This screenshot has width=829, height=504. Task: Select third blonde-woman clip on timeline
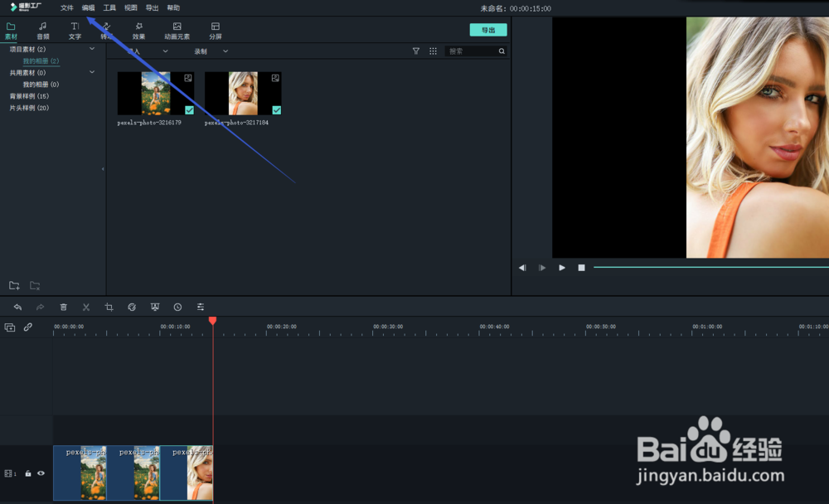pyautogui.click(x=187, y=472)
